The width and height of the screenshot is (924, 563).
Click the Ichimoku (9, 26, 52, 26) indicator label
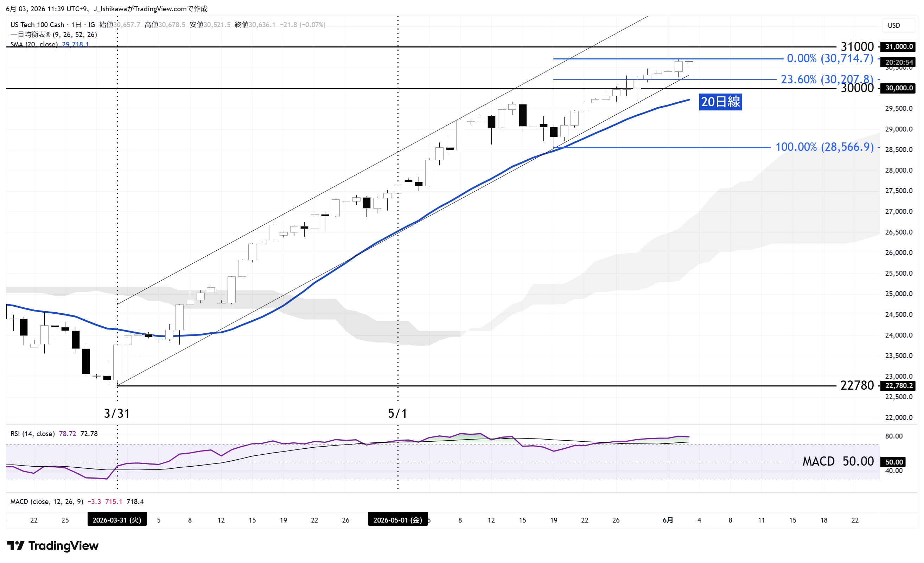point(53,34)
